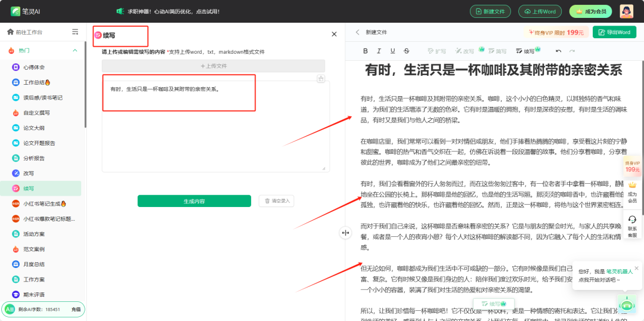Click the sidebar vertical scrollbar

pyautogui.click(x=85, y=84)
